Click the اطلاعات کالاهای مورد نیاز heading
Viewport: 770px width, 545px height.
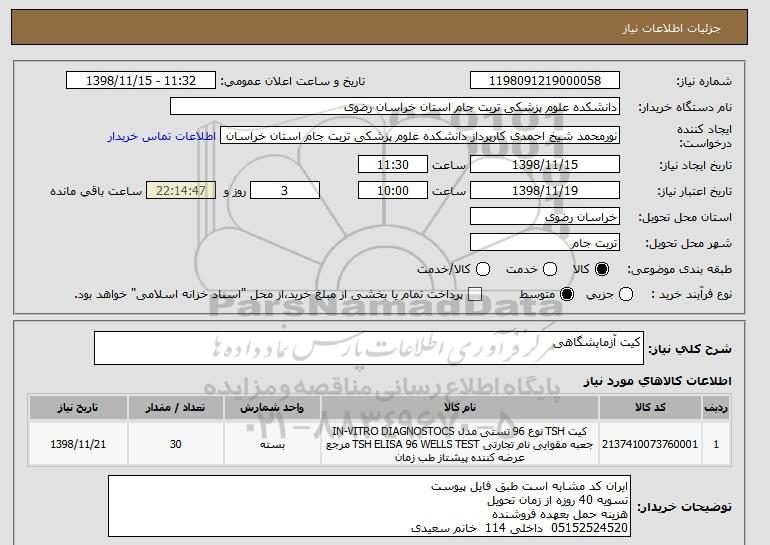(x=657, y=381)
